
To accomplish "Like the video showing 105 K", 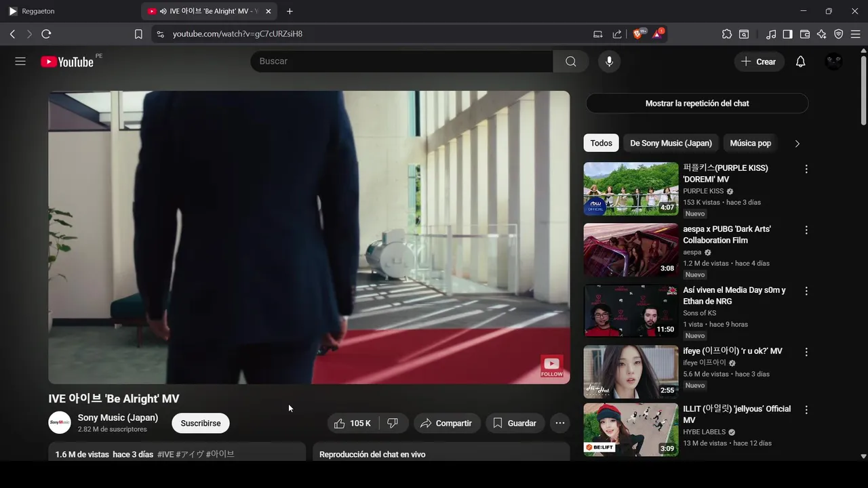I will 353,423.
